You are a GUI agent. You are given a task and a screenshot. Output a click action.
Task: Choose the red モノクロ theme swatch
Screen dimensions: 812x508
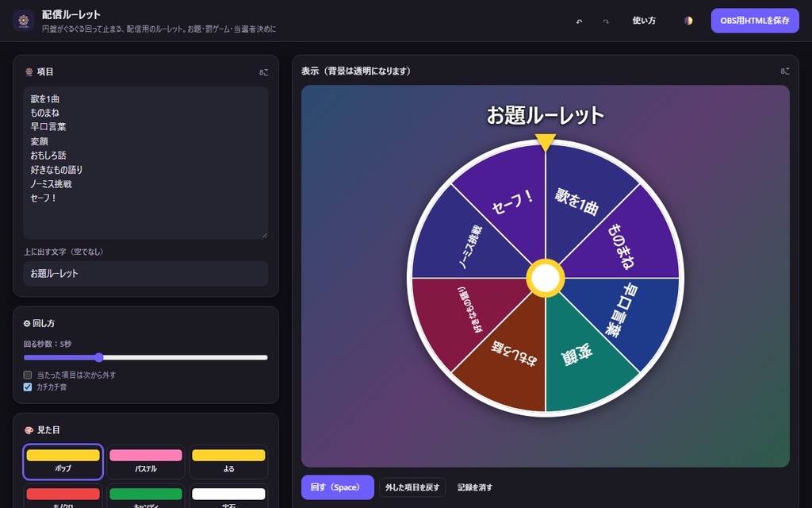pos(63,494)
